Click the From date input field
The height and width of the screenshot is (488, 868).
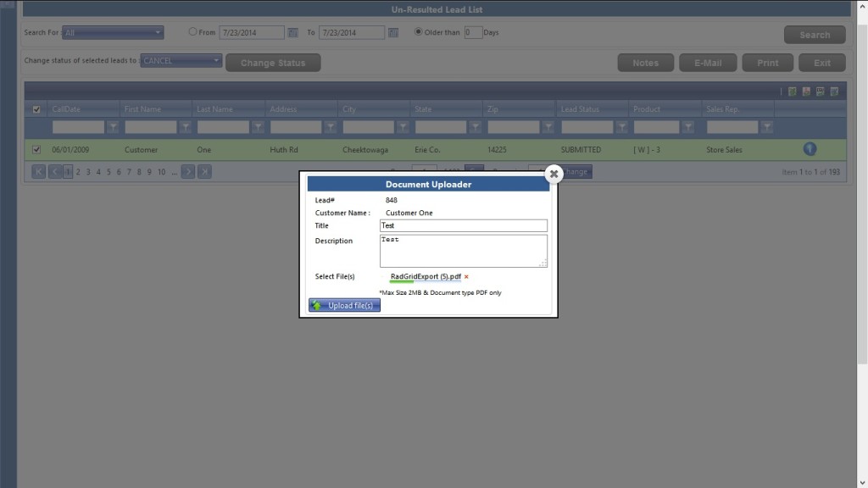click(252, 33)
